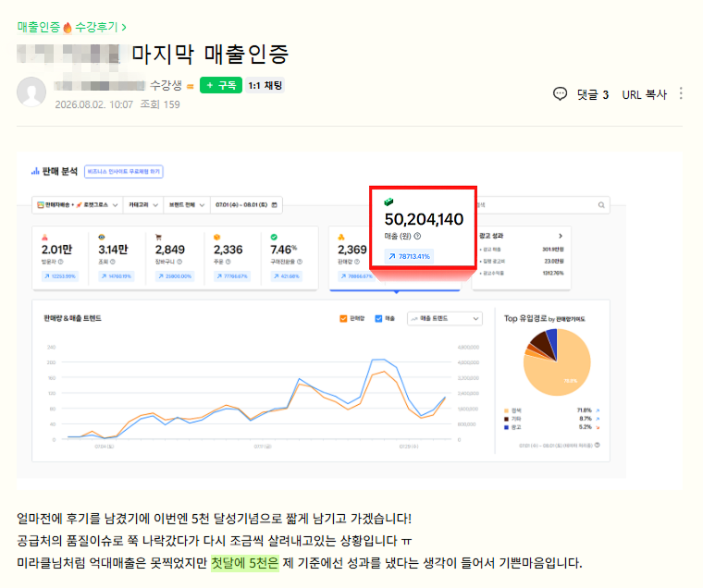The height and width of the screenshot is (588, 703).
Task: Click the highlighted 첫달에 5천은 text
Action: point(245,562)
